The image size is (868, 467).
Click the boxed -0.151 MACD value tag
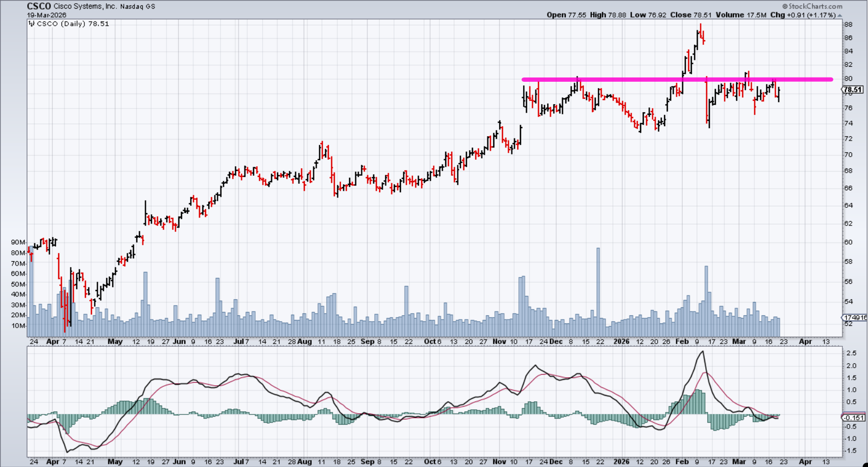click(x=854, y=418)
